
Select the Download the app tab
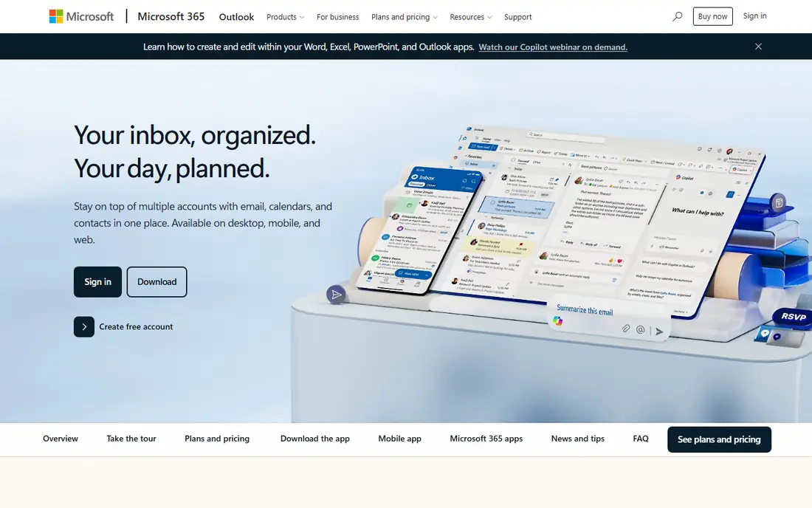point(315,439)
